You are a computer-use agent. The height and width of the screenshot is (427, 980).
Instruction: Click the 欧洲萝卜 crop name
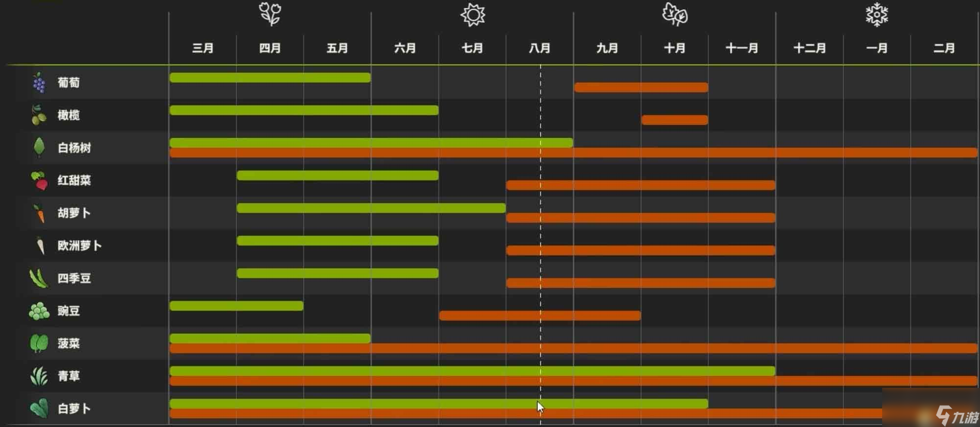coord(80,246)
